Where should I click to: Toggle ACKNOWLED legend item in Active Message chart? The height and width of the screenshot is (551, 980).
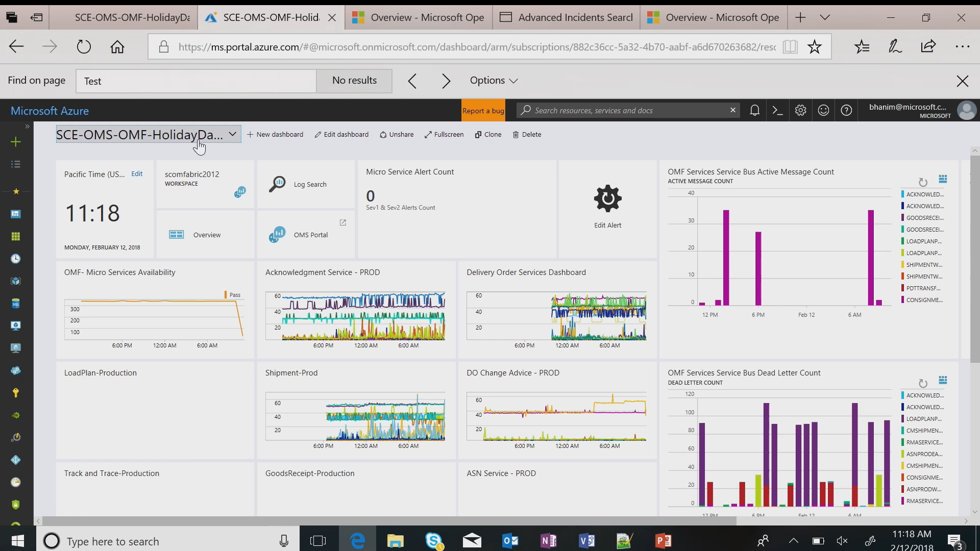click(x=924, y=194)
